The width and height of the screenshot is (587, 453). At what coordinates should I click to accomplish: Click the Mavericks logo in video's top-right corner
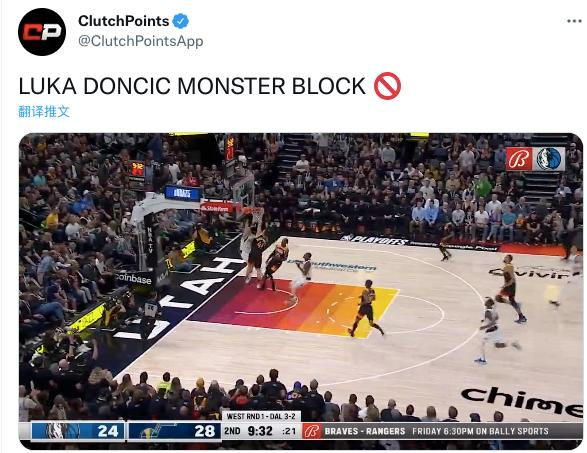[x=548, y=159]
